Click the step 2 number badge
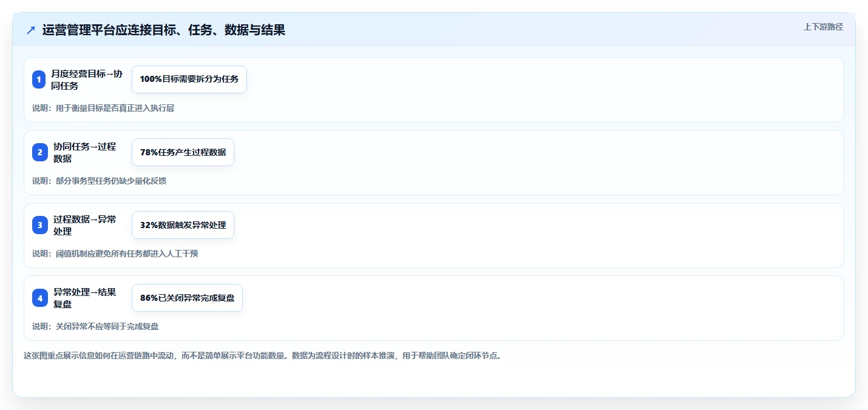 click(40, 152)
